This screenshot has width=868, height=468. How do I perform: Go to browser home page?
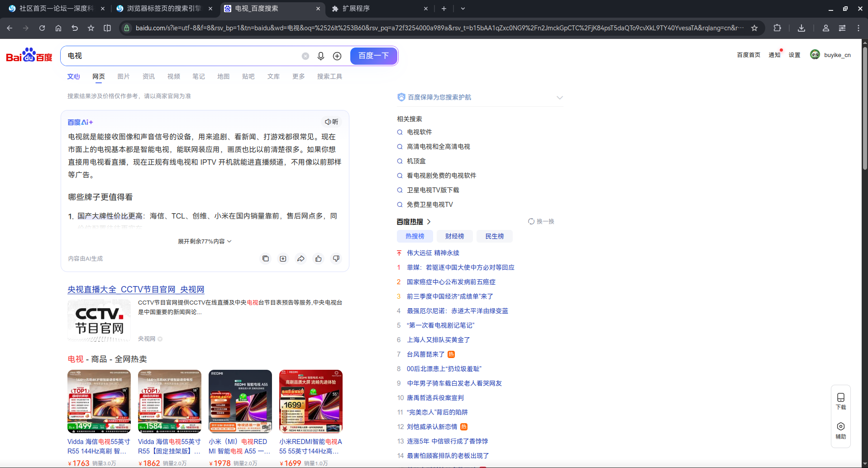58,28
